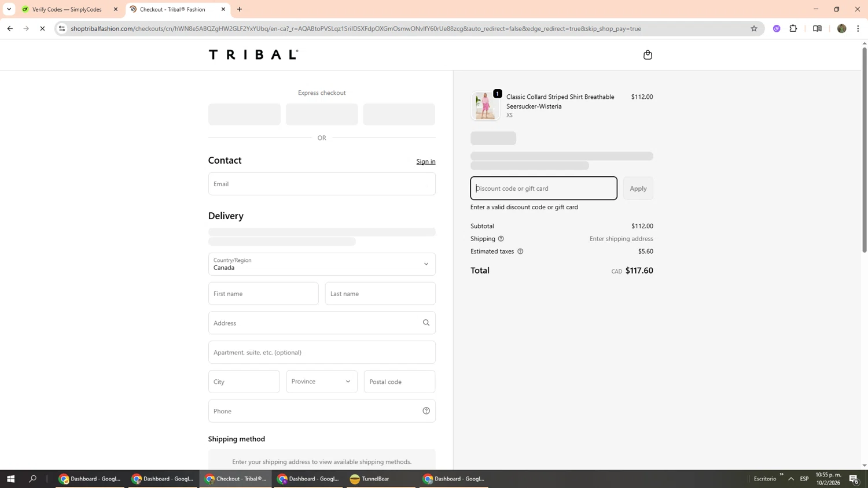The width and height of the screenshot is (868, 488).
Task: Open Chrome profile avatar
Action: pyautogui.click(x=841, y=28)
